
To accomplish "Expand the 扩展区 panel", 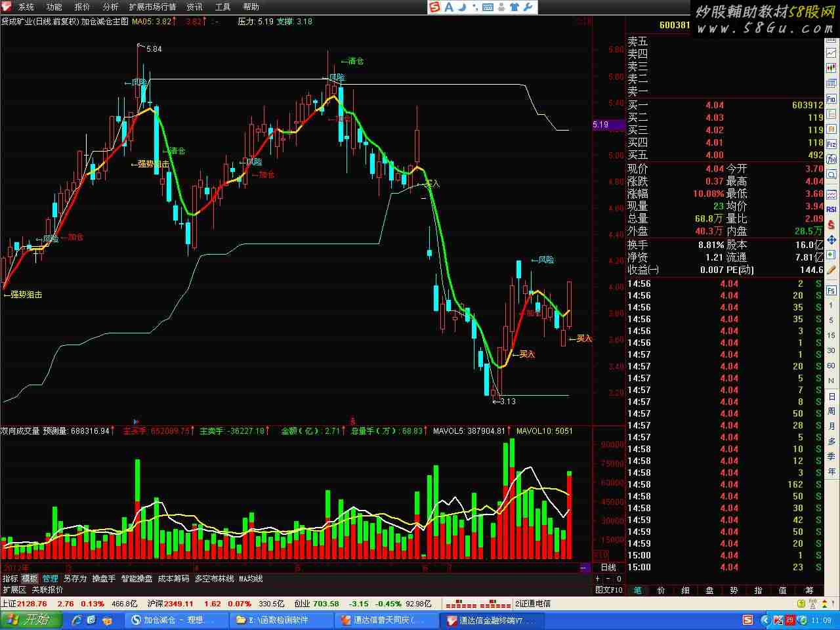I will [x=14, y=590].
